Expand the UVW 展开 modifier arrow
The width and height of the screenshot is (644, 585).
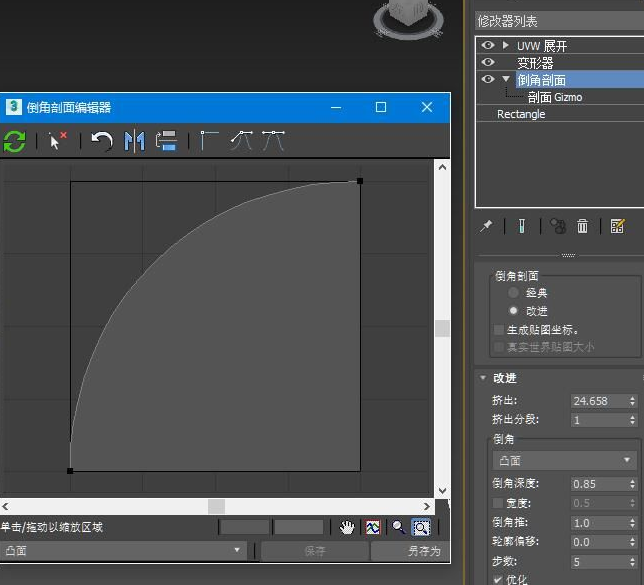[x=506, y=45]
